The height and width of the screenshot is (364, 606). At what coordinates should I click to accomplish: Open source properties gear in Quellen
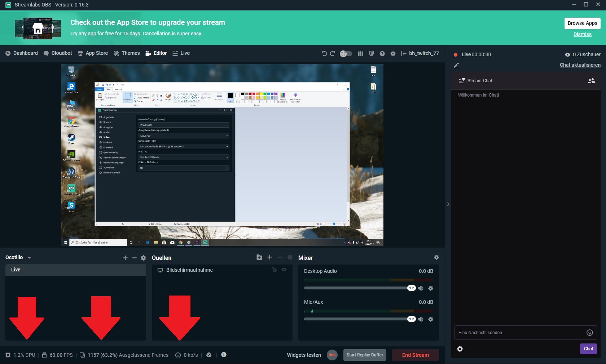(x=290, y=257)
